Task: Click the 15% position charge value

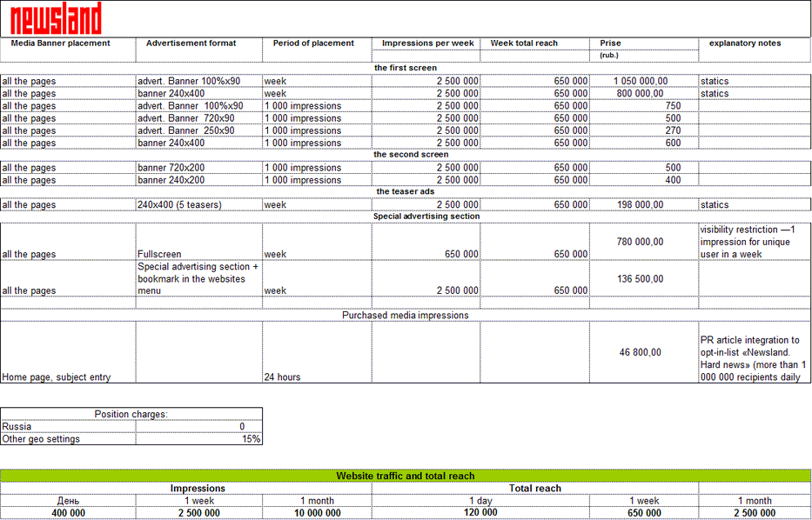Action: (x=251, y=439)
